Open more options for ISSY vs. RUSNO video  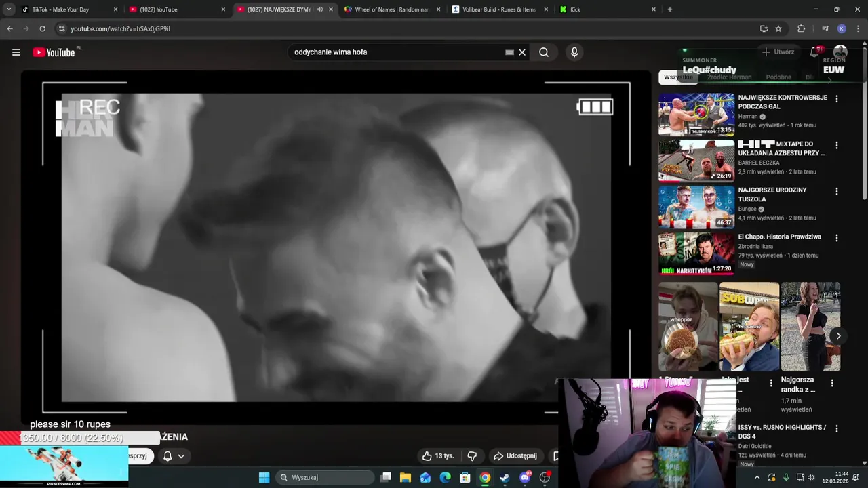click(836, 429)
